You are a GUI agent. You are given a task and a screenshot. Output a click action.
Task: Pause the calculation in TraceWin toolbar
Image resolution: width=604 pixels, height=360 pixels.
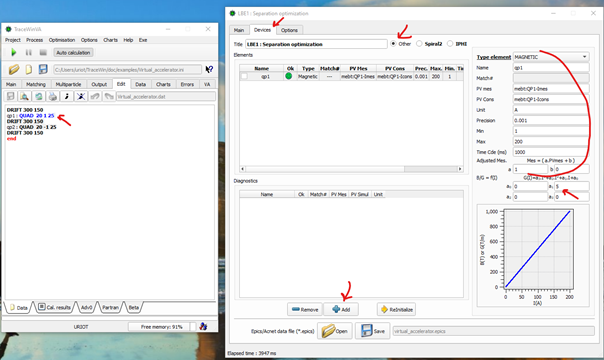29,52
